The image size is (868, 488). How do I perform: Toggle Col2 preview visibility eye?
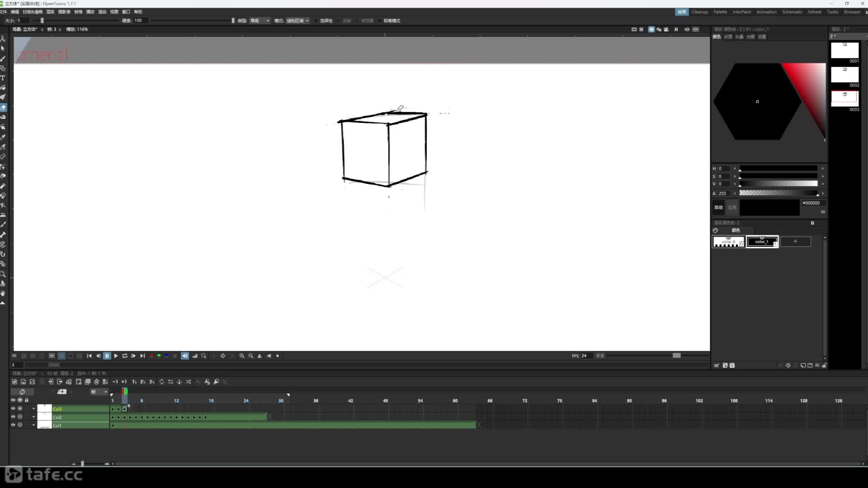[x=13, y=417]
